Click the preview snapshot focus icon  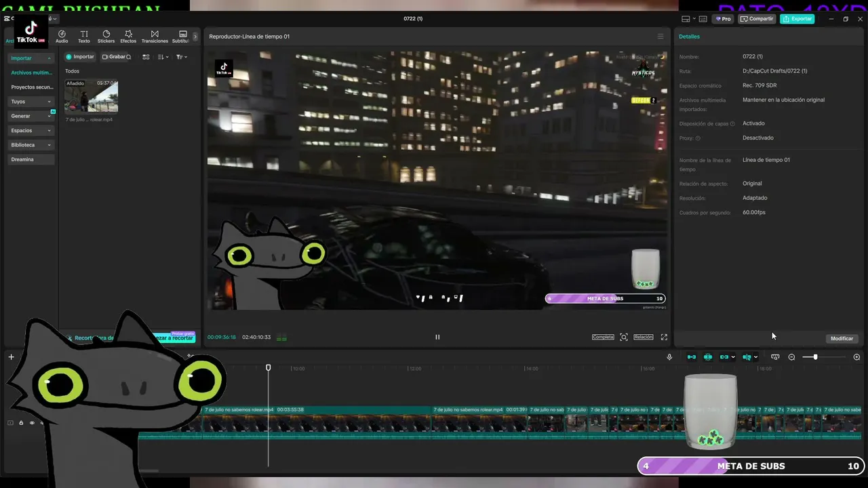[x=624, y=337]
